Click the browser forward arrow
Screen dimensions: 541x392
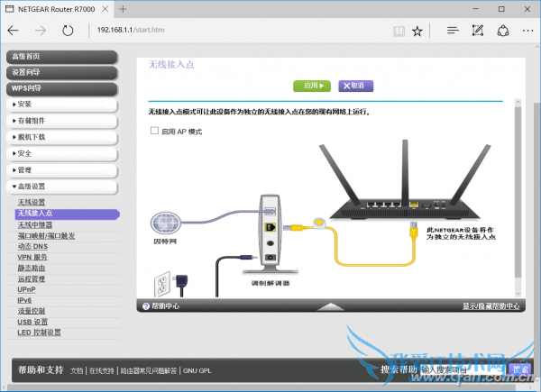[x=41, y=31]
